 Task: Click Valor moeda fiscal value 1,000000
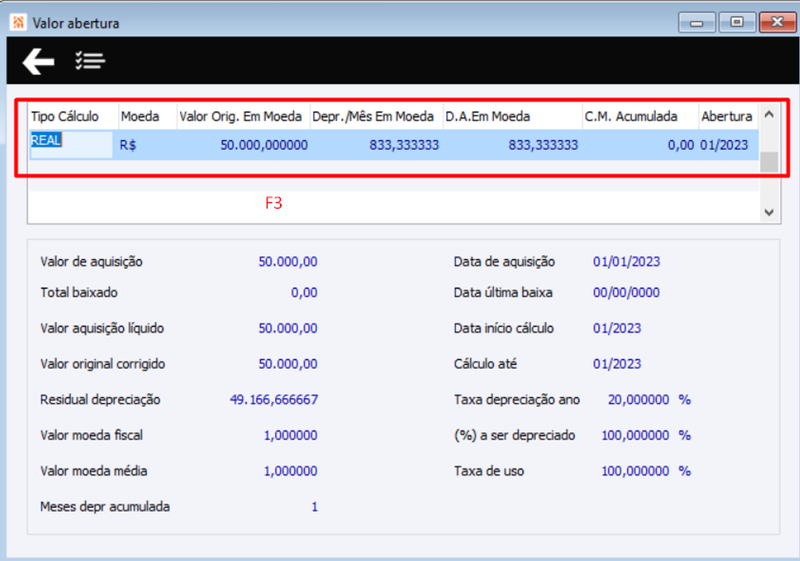[290, 435]
